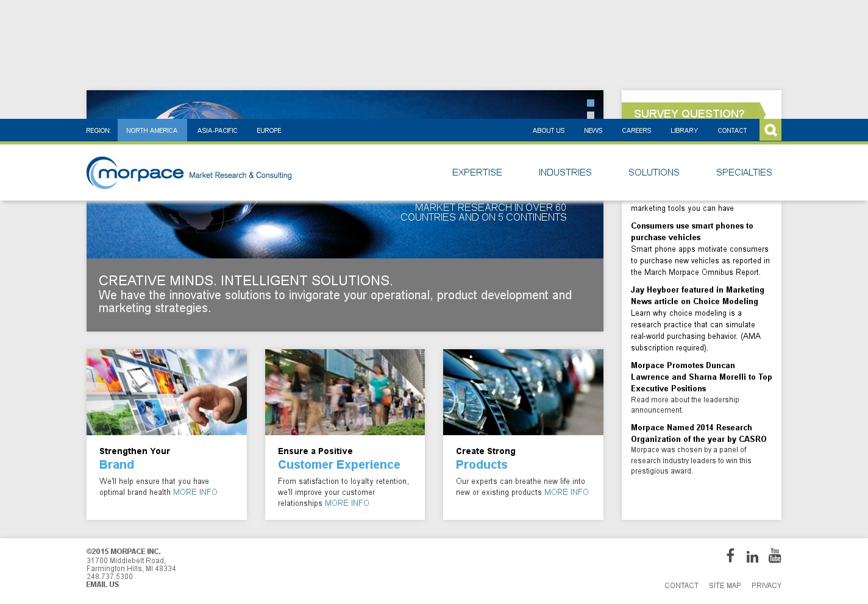Open the YouTube icon in footer

[x=775, y=555]
